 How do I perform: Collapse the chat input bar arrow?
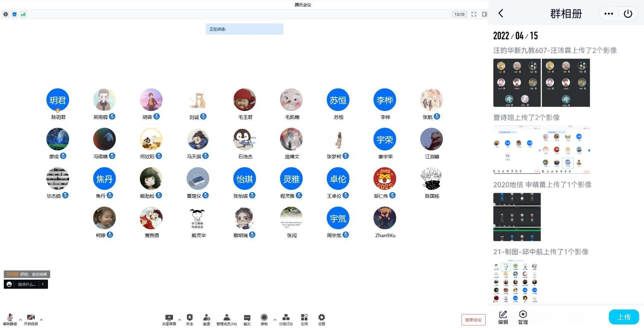click(43, 284)
